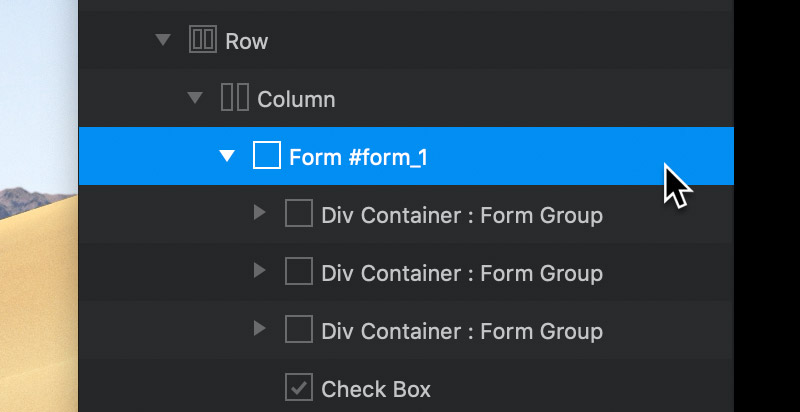Click the first Div Container's square icon
This screenshot has width=800, height=412.
298,213
